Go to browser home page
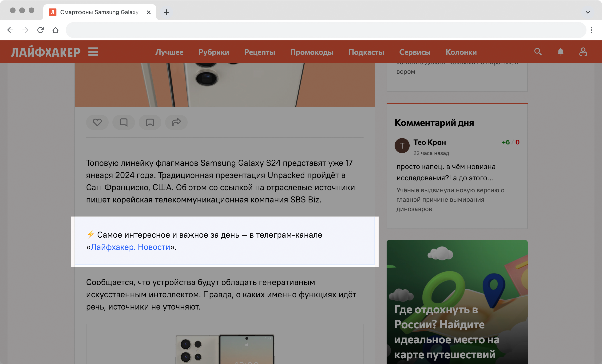Viewport: 602px width, 364px height. (56, 30)
